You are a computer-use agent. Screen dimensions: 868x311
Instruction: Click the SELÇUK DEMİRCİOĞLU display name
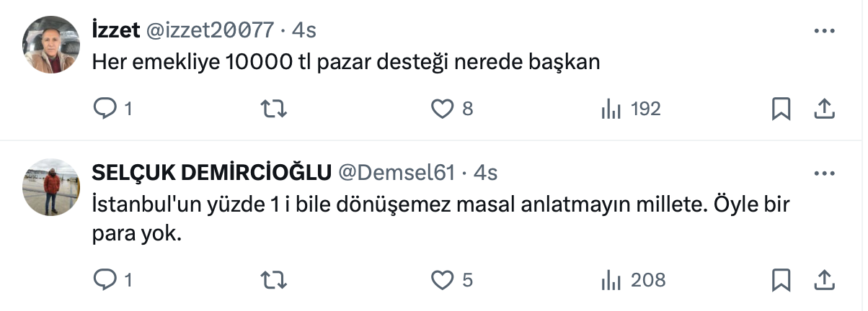pos(212,173)
